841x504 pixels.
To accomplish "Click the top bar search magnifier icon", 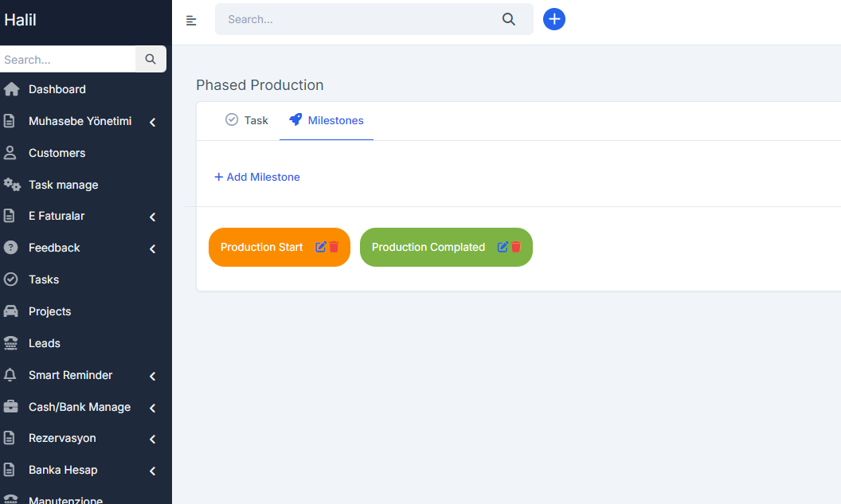I will tap(509, 19).
